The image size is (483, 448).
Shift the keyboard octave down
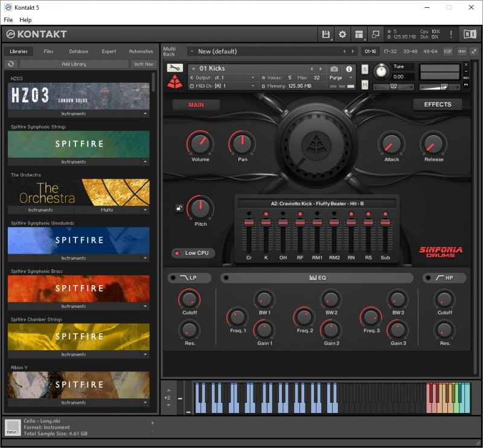pyautogui.click(x=168, y=405)
